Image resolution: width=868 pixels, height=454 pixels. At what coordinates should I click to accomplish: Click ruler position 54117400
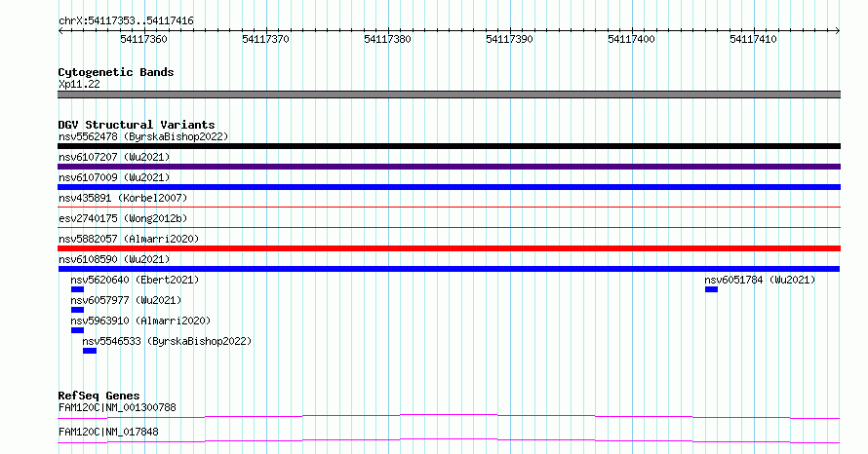tap(631, 39)
